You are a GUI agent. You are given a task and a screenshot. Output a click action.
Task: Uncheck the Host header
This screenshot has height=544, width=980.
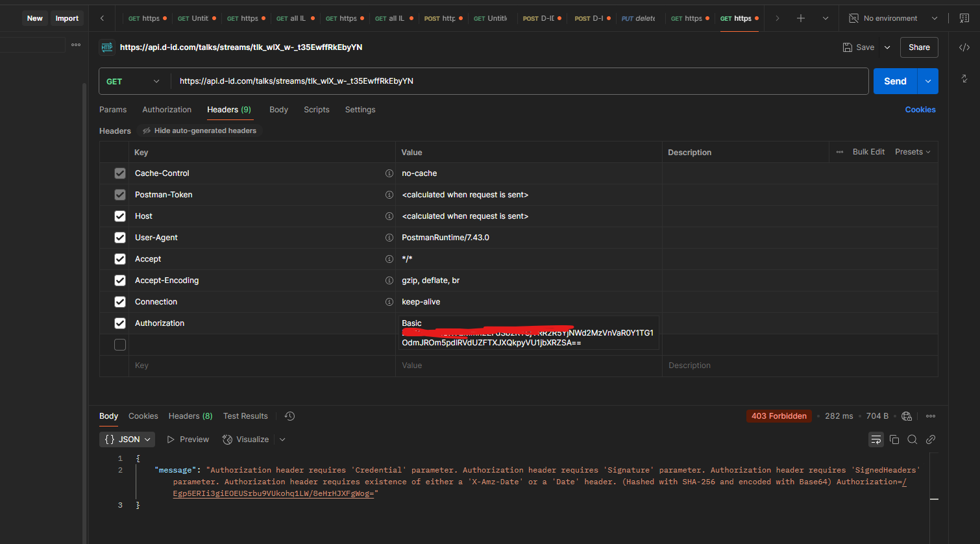click(120, 216)
